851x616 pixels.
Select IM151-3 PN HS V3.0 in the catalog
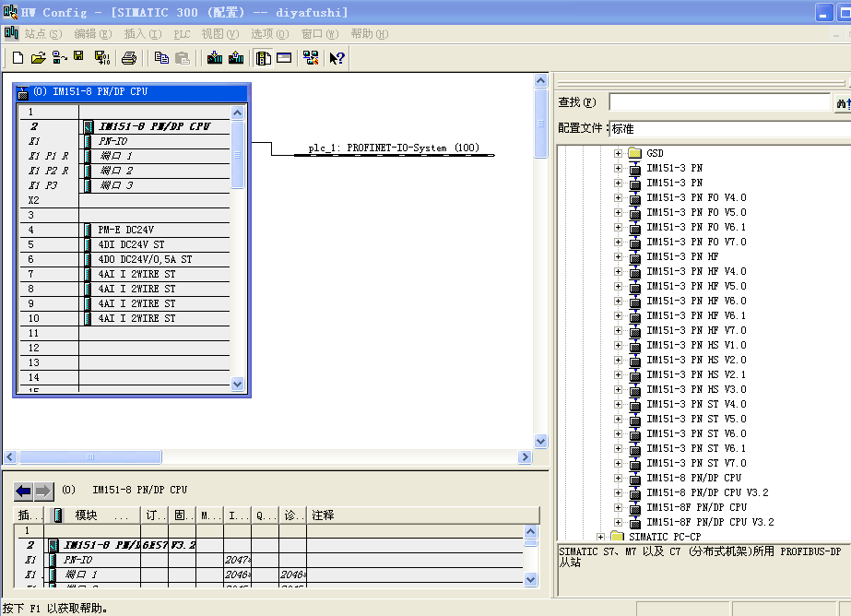[x=696, y=390]
